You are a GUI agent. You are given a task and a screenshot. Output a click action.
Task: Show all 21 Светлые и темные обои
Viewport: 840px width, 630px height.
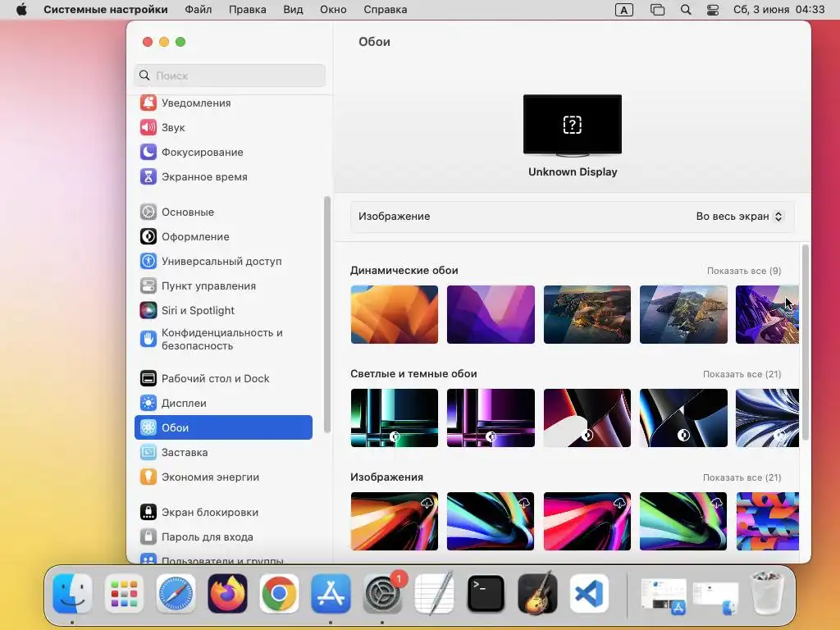742,374
